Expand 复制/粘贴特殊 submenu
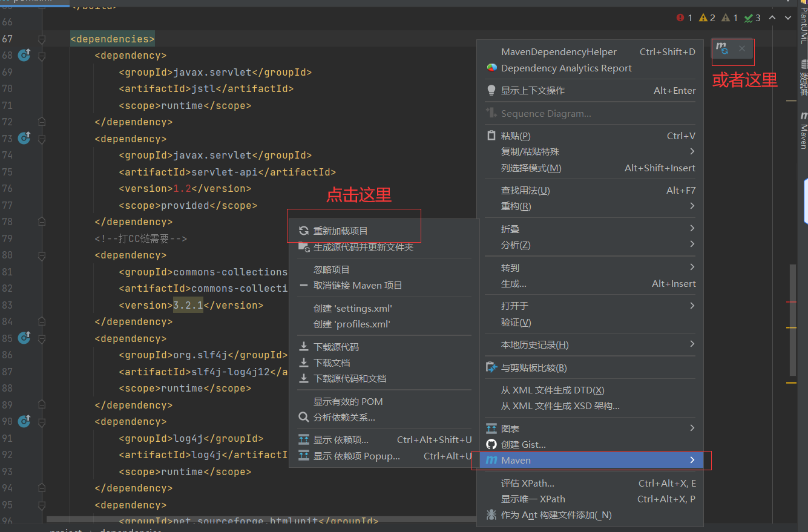Screen dimensions: 808x532 tap(590, 151)
